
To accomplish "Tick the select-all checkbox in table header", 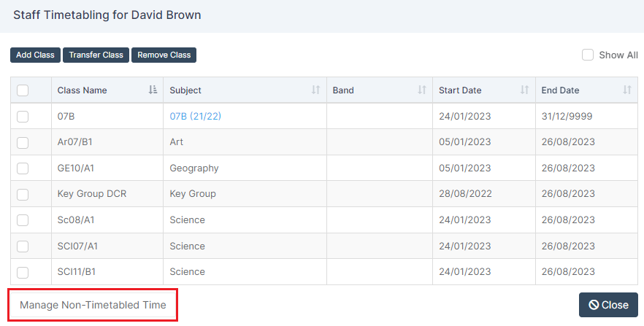I will [23, 90].
